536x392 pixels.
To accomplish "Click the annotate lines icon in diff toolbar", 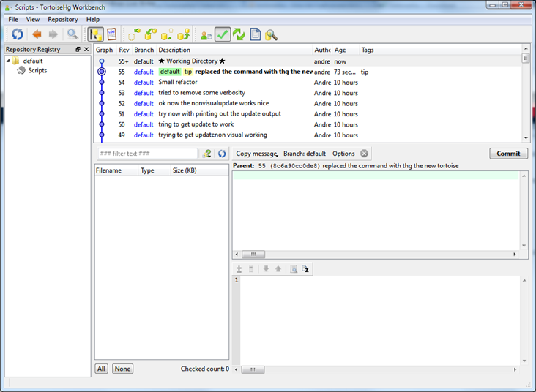I will pyautogui.click(x=251, y=269).
